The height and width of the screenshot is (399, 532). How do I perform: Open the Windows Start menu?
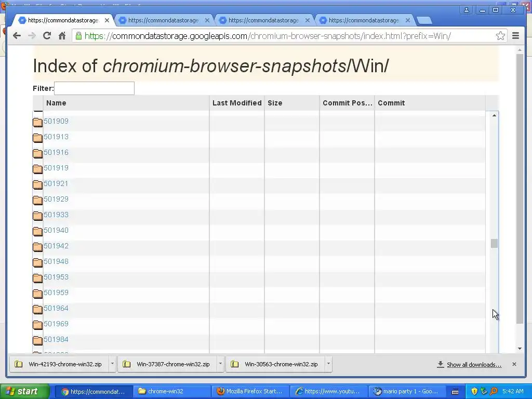[x=25, y=391]
